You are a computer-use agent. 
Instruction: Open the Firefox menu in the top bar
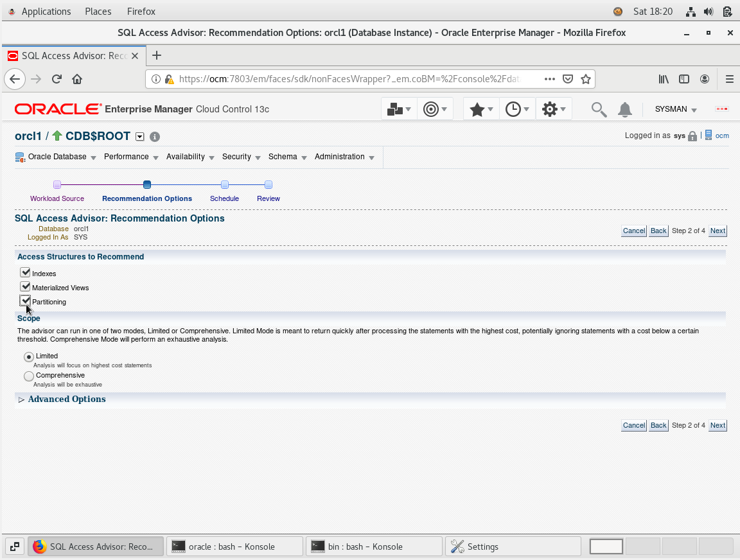coord(141,12)
